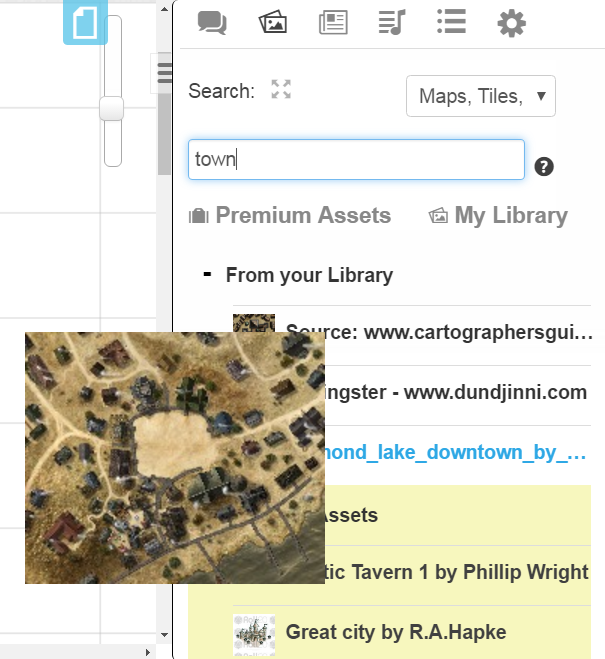Image resolution: width=605 pixels, height=659 pixels.
Task: Click the 'From your Library' heading
Action: tap(309, 275)
